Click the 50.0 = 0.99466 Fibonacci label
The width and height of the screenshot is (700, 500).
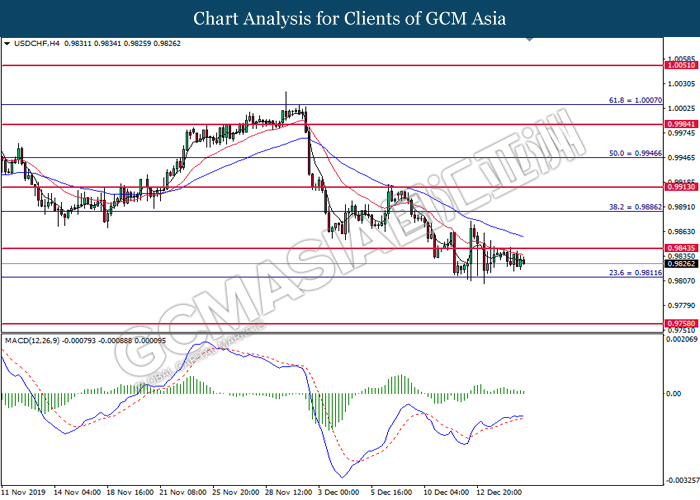[636, 154]
